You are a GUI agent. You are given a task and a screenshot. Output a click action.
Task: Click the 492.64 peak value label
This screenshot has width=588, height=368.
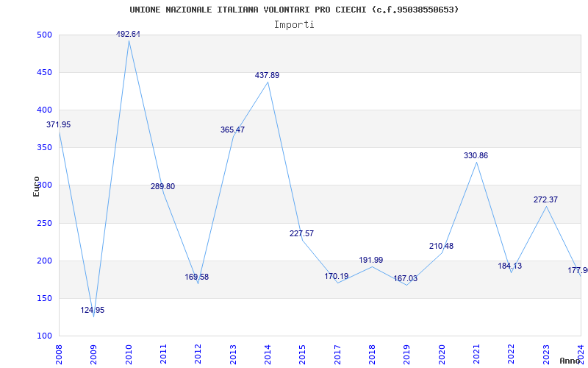coord(128,34)
